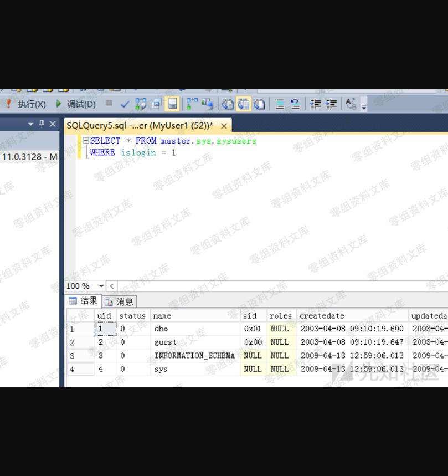
Task: Start debugging with the 调试 button
Action: pyautogui.click(x=75, y=104)
